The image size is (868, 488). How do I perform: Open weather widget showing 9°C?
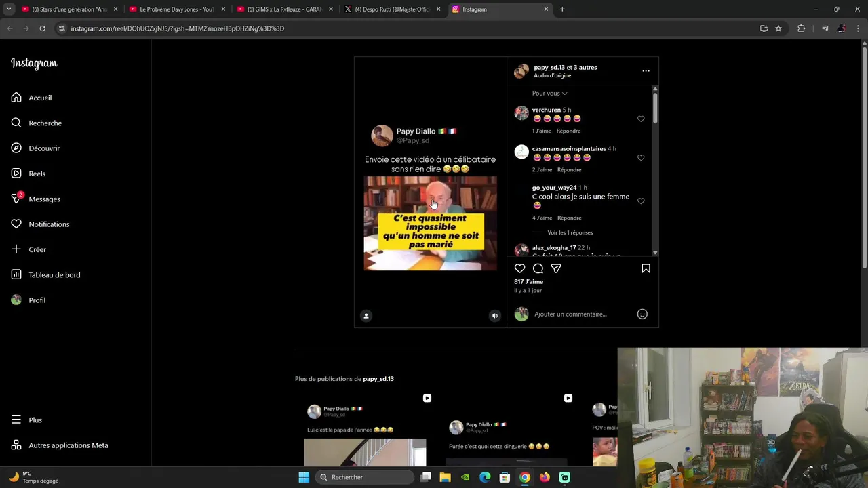(34, 477)
